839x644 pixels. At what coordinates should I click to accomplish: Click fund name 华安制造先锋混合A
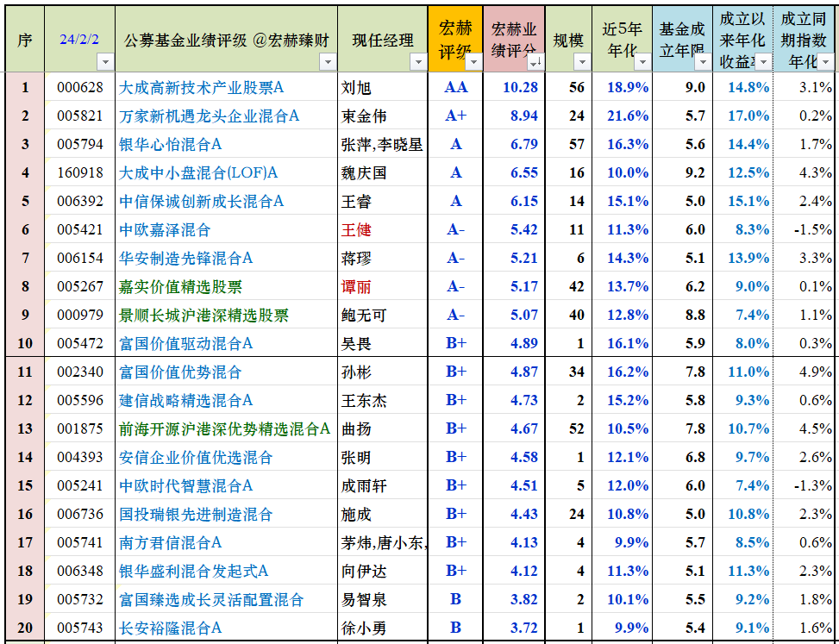pos(185,259)
